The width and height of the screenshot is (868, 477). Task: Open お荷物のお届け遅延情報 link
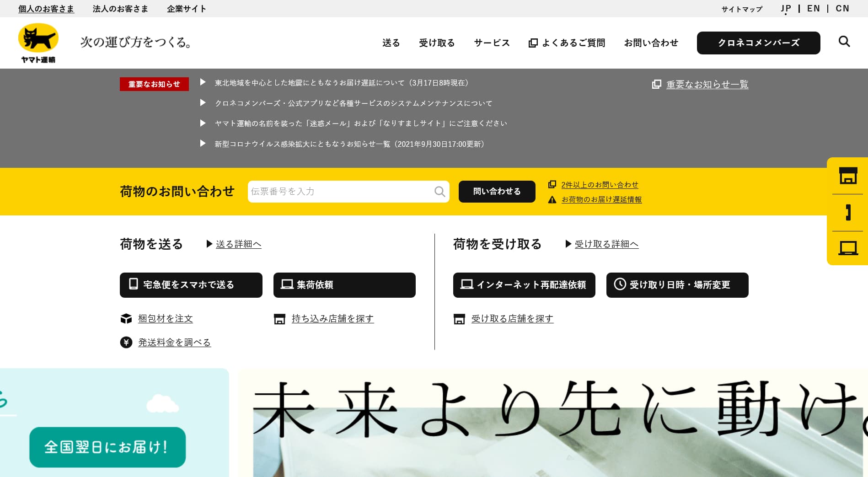pos(601,200)
